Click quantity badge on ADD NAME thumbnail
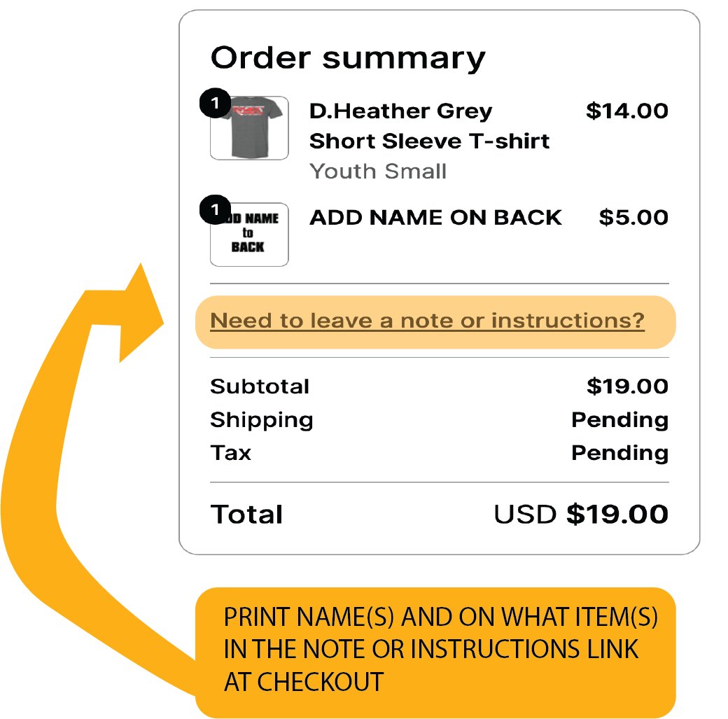Screen dimensions: 728x719 (215, 209)
